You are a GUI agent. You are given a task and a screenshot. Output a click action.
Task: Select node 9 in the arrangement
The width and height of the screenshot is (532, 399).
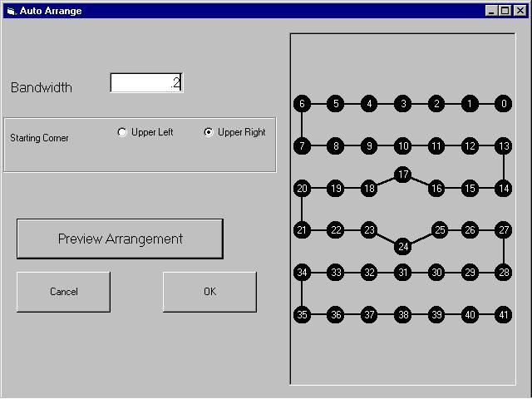pos(369,146)
